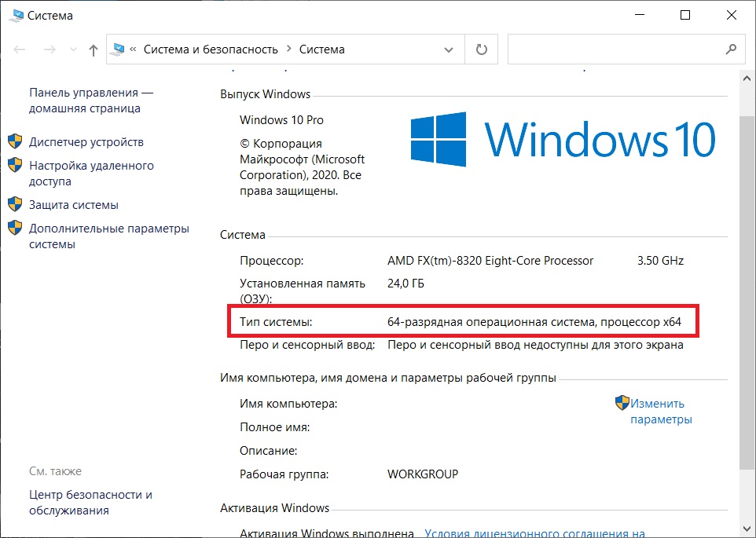This screenshot has width=756, height=538.
Task: Open Настройка удаленного доступа link
Action: coord(91,174)
